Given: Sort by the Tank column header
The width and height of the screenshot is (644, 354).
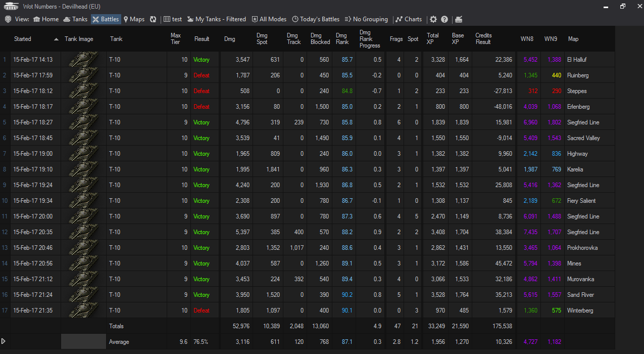Looking at the screenshot, I should [137, 39].
